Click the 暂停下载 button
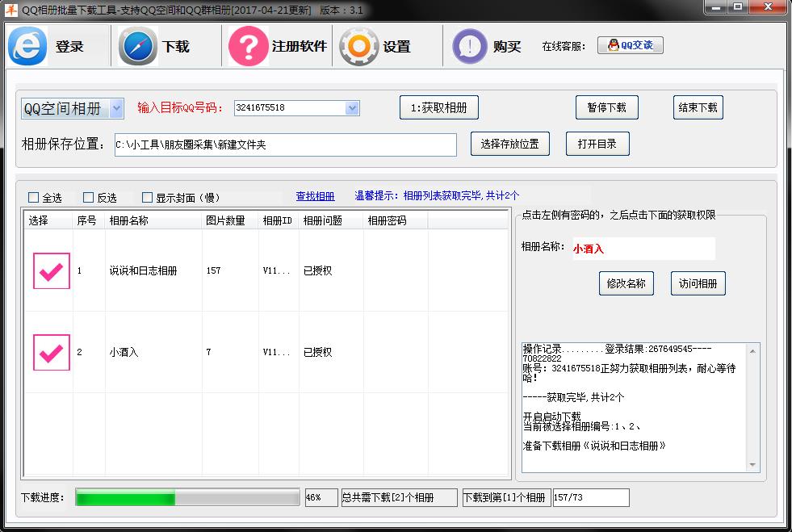This screenshot has width=792, height=532. 606,107
